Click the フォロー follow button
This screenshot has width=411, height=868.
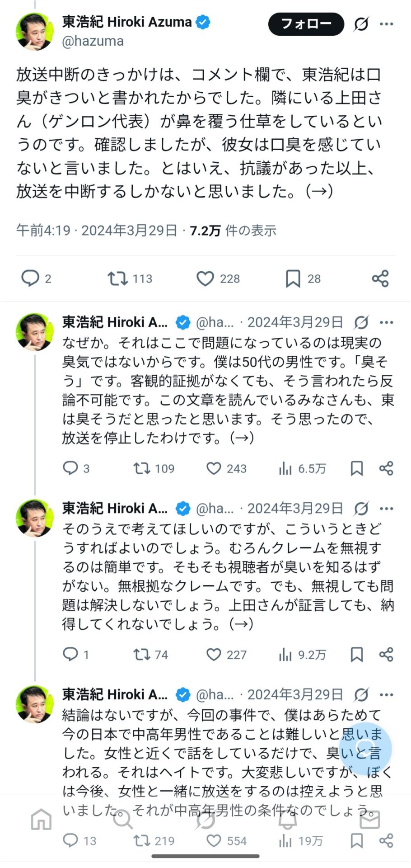tap(306, 24)
